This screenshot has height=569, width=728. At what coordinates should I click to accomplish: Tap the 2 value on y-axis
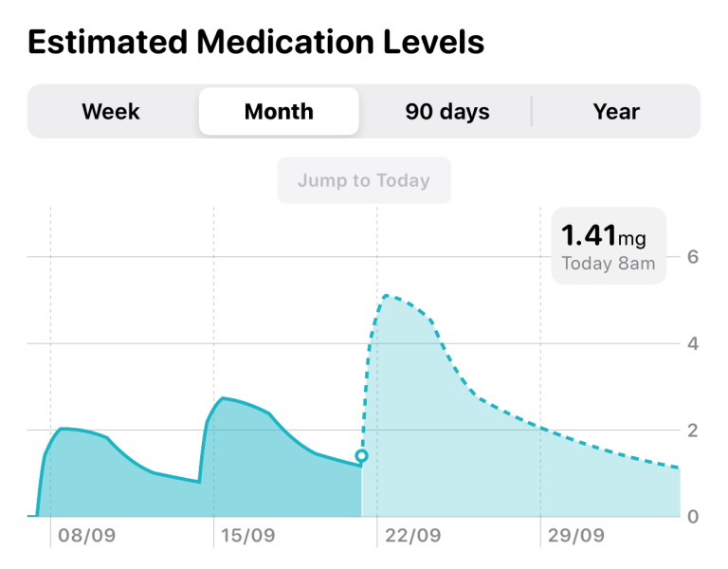point(693,431)
